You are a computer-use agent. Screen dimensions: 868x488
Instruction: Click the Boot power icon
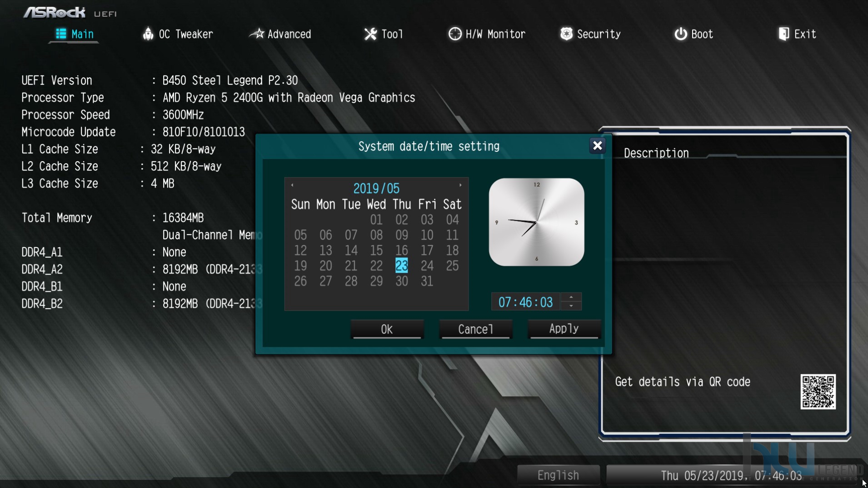[680, 34]
